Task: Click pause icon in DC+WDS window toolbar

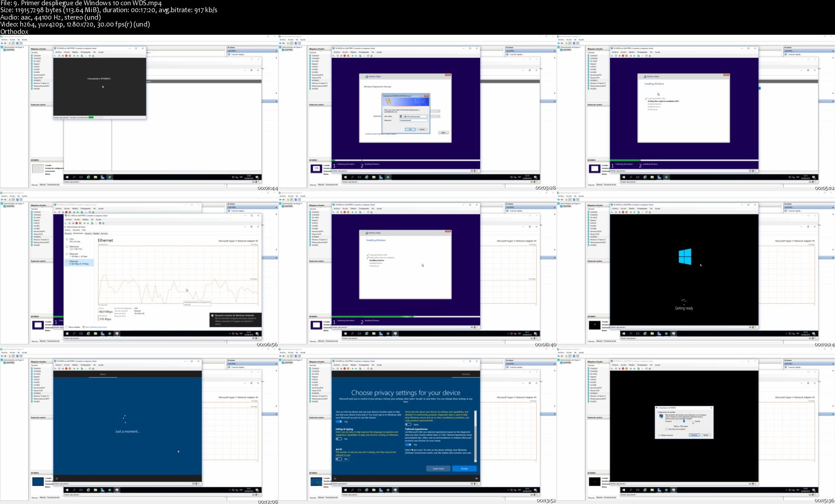Action: tap(84, 223)
